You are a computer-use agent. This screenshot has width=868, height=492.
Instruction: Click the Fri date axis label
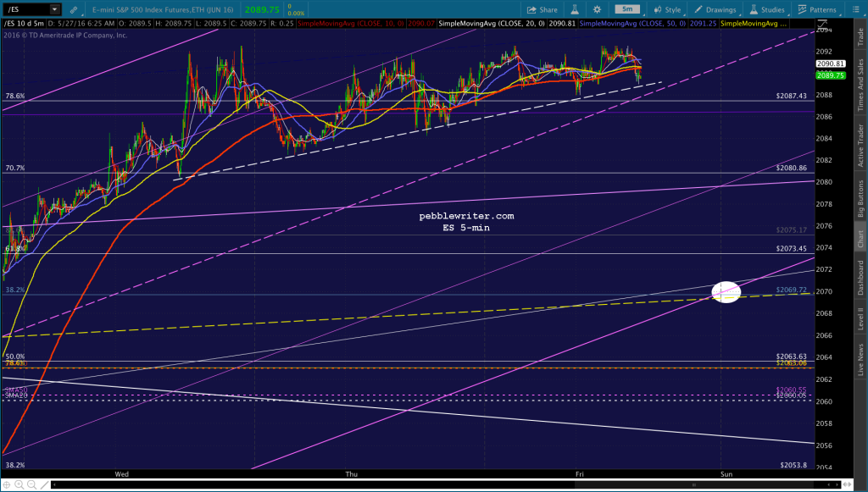(580, 473)
